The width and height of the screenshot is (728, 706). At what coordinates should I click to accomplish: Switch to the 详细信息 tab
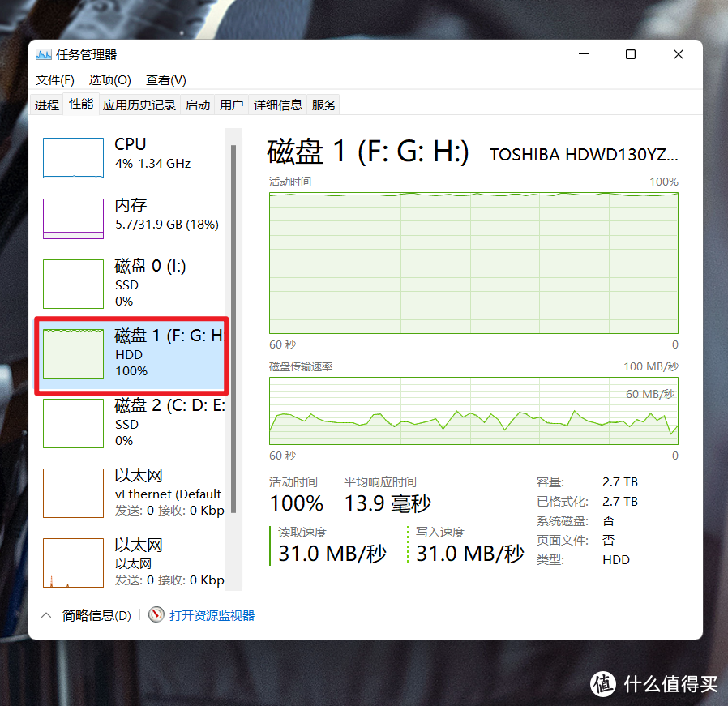pos(278,104)
